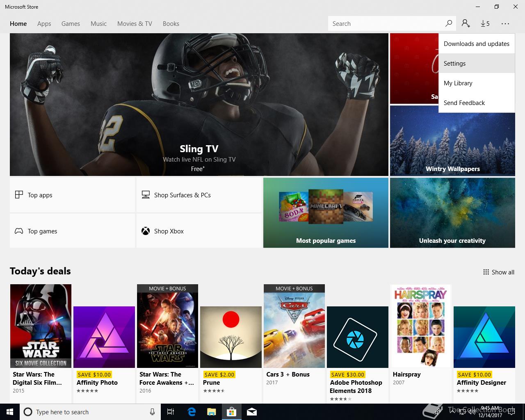This screenshot has height=420, width=525.
Task: Open the Movies & TV tab
Action: [135, 23]
